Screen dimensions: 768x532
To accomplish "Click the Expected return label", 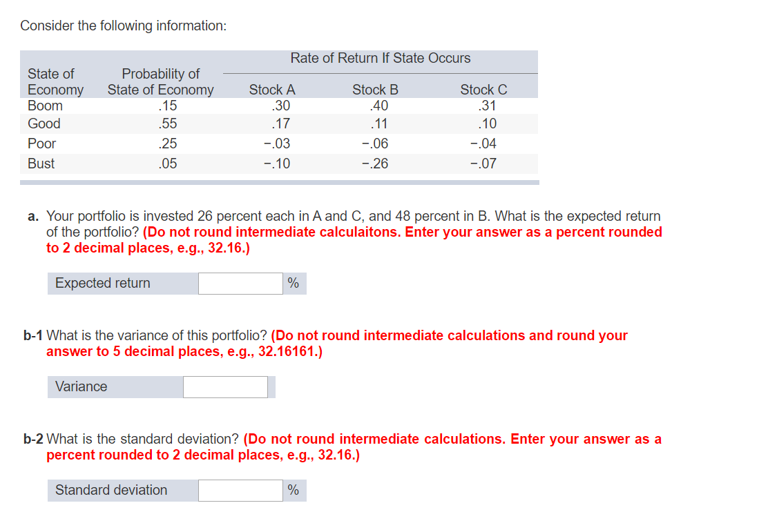I will 102,283.
